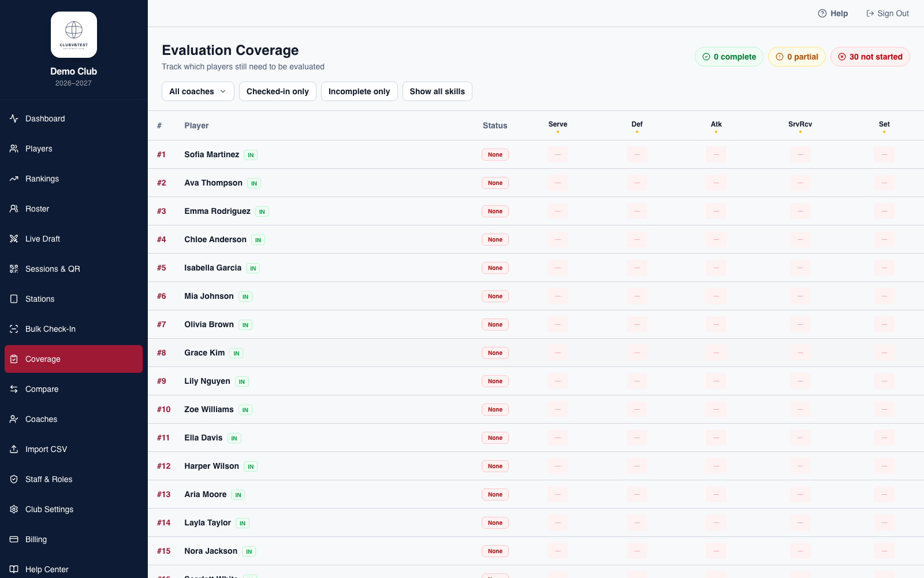This screenshot has height=578, width=924.
Task: Click the Rankings trend icon
Action: tap(14, 179)
